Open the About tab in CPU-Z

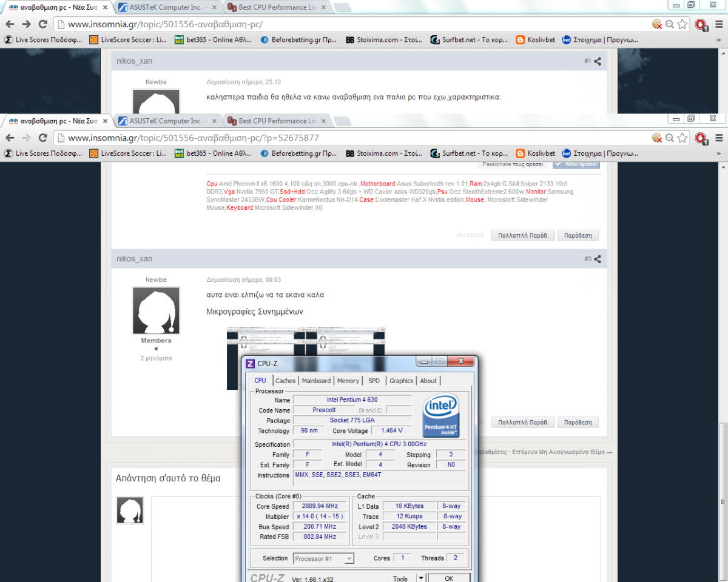click(x=428, y=381)
